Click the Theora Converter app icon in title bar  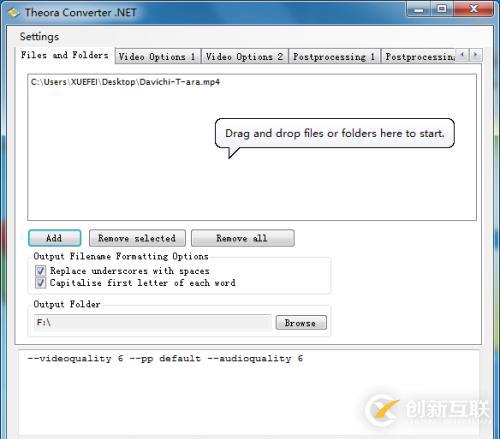[14, 13]
